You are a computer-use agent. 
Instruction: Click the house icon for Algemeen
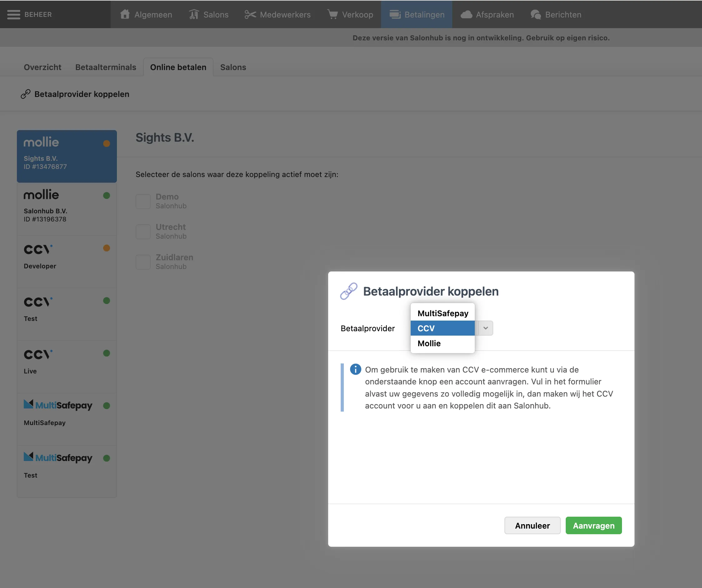(x=125, y=14)
